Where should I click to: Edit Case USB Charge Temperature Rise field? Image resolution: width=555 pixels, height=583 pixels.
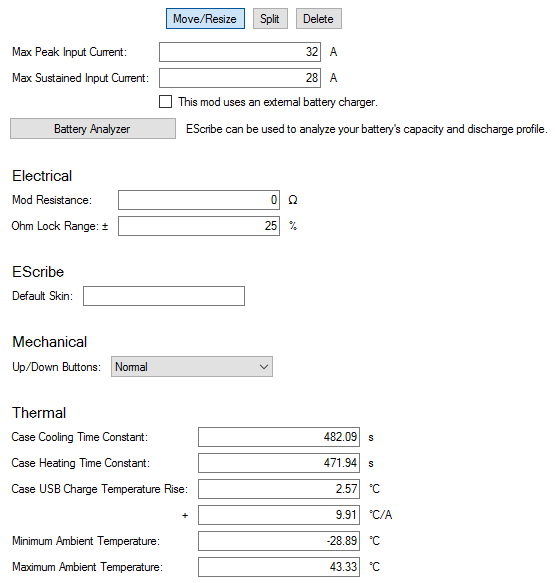(x=279, y=489)
